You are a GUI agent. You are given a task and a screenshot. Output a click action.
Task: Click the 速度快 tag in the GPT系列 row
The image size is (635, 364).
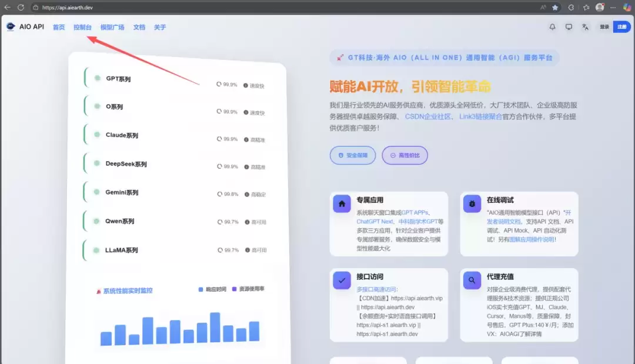pyautogui.click(x=257, y=86)
